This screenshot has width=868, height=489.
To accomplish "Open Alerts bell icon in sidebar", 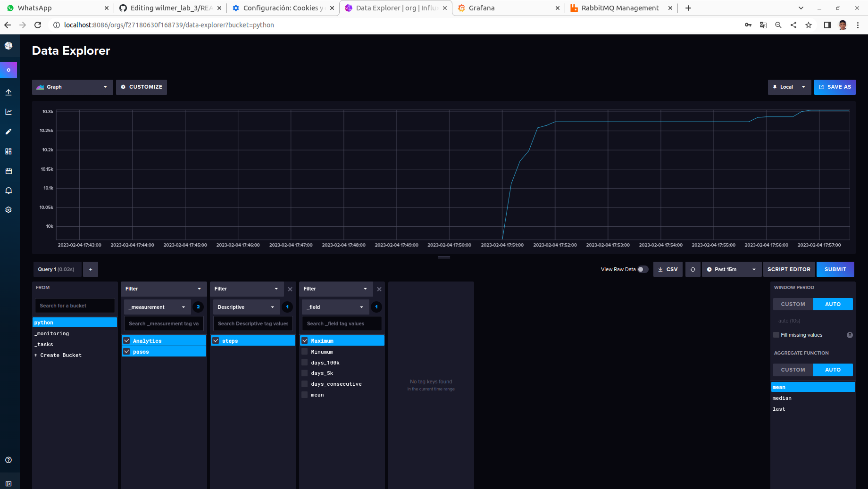I will [8, 191].
